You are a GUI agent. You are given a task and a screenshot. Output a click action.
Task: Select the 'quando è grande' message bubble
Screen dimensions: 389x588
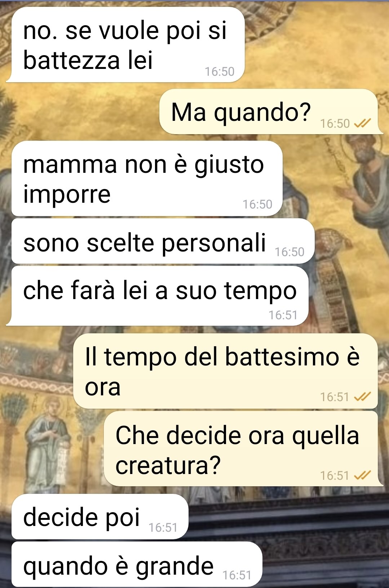(137, 564)
